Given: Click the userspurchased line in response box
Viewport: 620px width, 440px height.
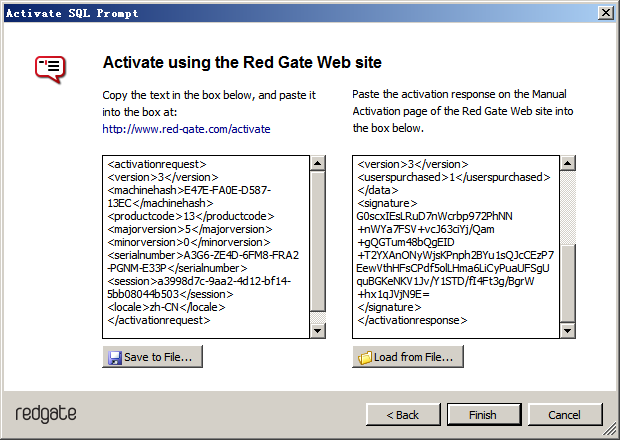Looking at the screenshot, I should pos(454,177).
